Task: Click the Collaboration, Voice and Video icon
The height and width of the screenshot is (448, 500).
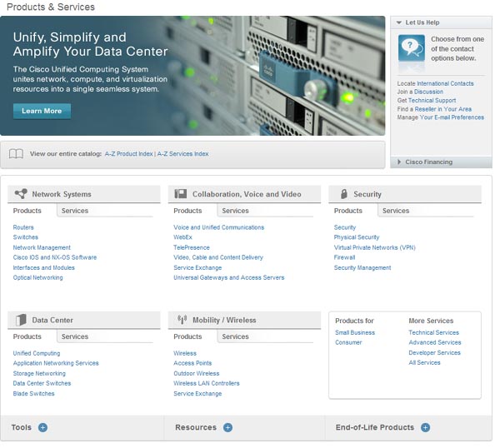Action: click(181, 194)
